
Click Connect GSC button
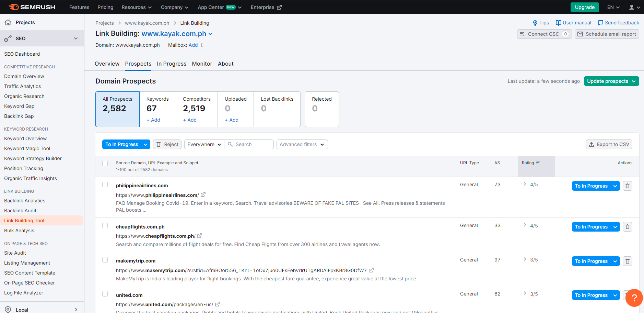(x=544, y=34)
